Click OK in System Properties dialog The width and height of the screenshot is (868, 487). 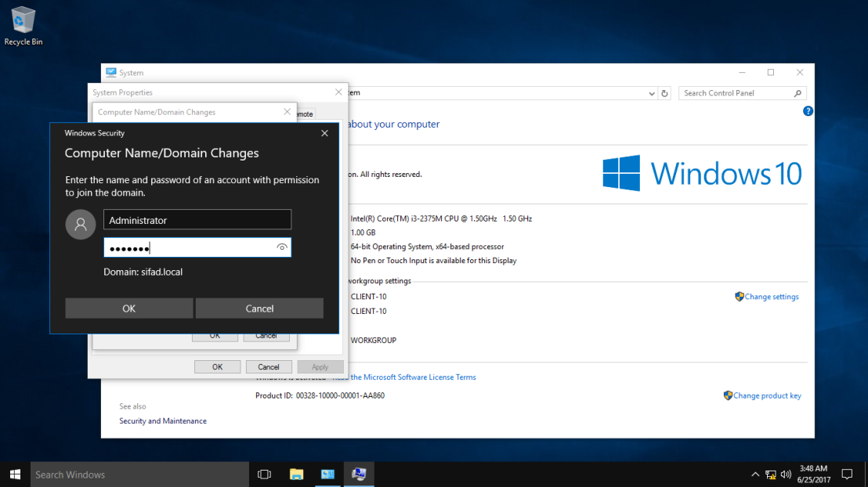click(x=217, y=367)
